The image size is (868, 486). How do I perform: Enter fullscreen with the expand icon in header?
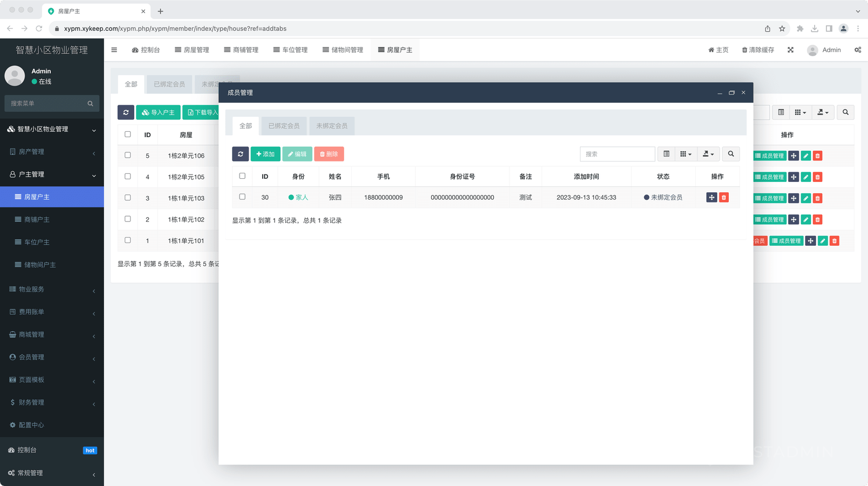(x=790, y=50)
